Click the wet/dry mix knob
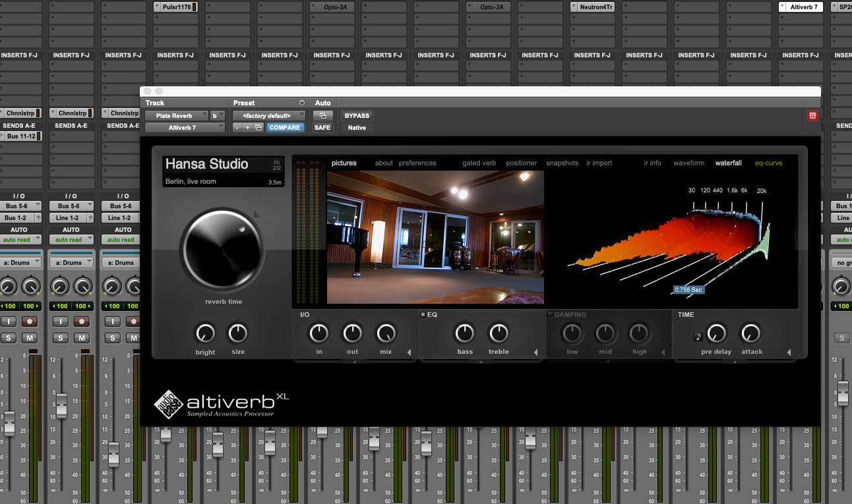 [386, 333]
